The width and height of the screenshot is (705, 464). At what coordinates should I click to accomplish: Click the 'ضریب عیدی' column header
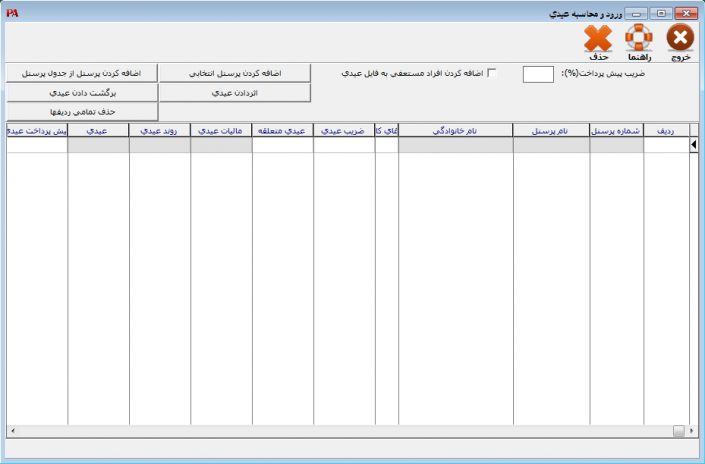(344, 130)
